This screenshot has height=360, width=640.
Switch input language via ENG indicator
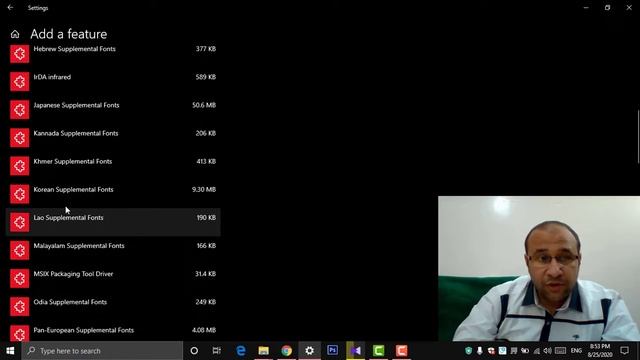[576, 351]
